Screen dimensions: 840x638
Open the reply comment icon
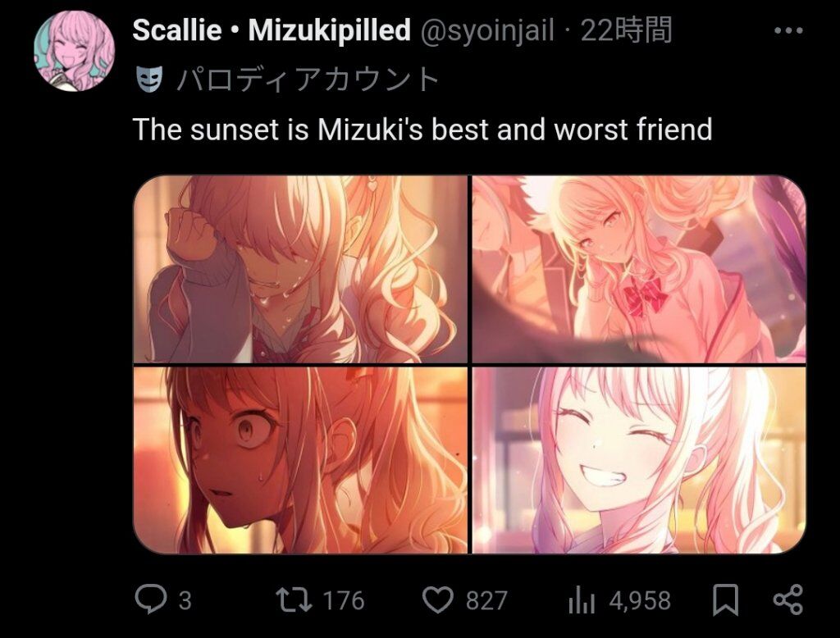[151, 600]
